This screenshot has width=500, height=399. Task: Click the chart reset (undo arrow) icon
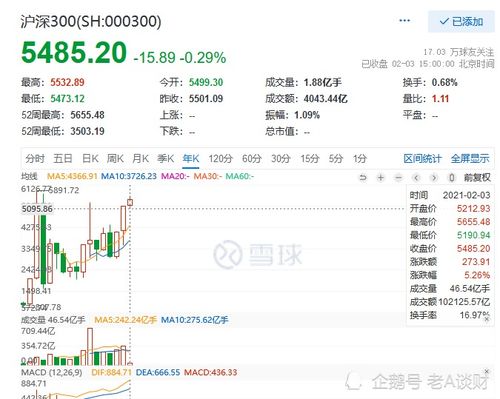[363, 178]
